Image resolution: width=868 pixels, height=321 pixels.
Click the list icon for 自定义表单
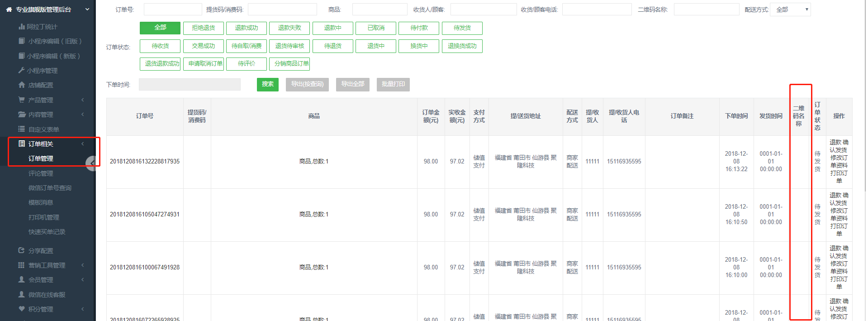pyautogui.click(x=21, y=129)
